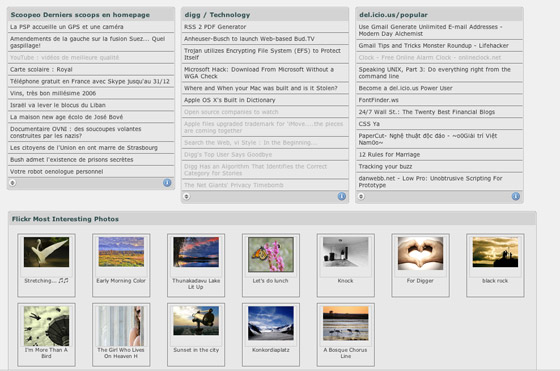Open the 'Sunset in the city' thumbnail
Viewport: 560px width, 371px height.
coord(196,321)
